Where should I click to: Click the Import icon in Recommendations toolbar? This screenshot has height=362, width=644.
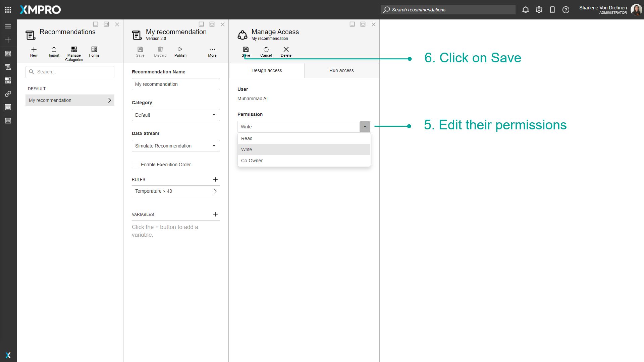tap(54, 52)
